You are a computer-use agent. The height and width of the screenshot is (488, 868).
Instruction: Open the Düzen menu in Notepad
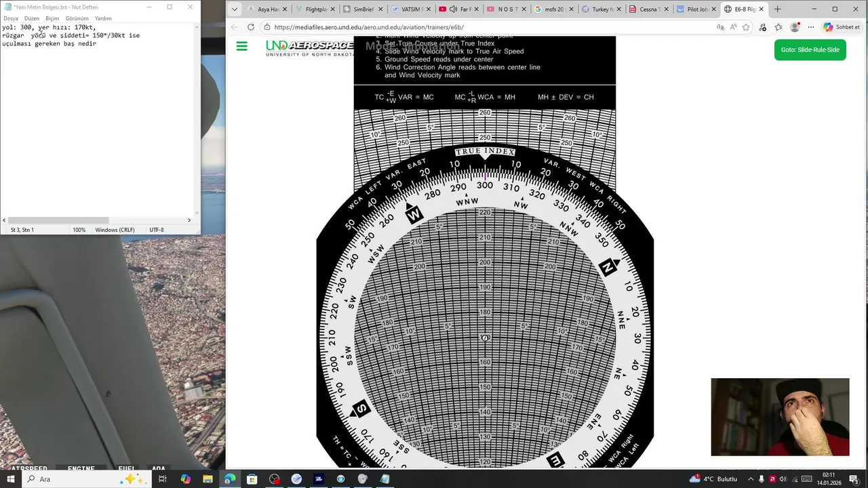click(31, 18)
